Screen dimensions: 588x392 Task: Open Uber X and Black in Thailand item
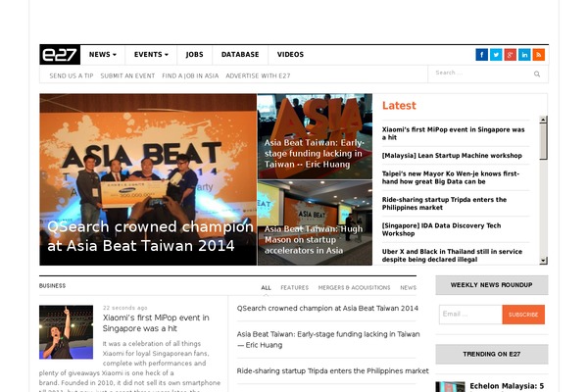pos(452,256)
